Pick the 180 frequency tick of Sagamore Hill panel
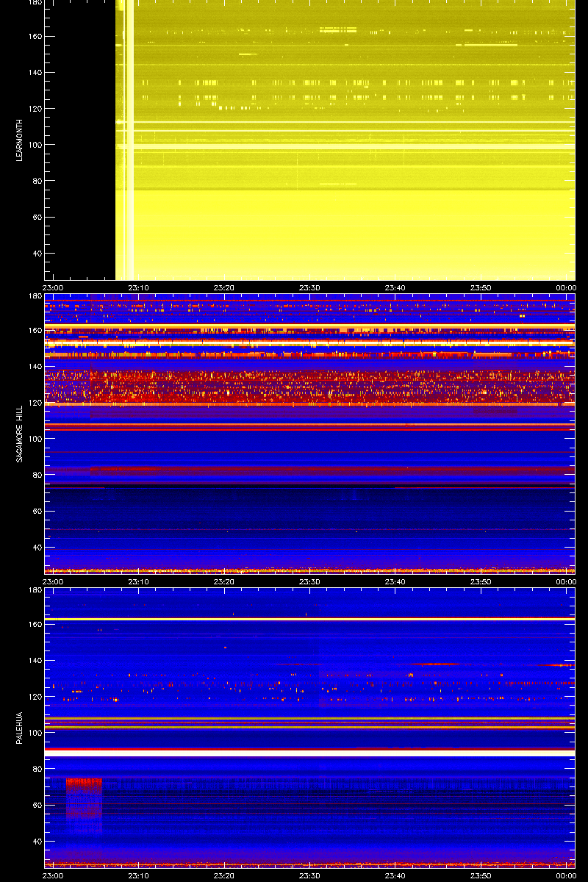This screenshot has height=882, width=588. (x=35, y=296)
